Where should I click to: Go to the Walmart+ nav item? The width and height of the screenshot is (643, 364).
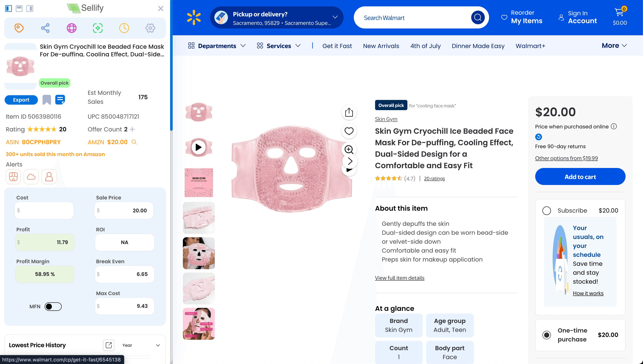pos(530,46)
